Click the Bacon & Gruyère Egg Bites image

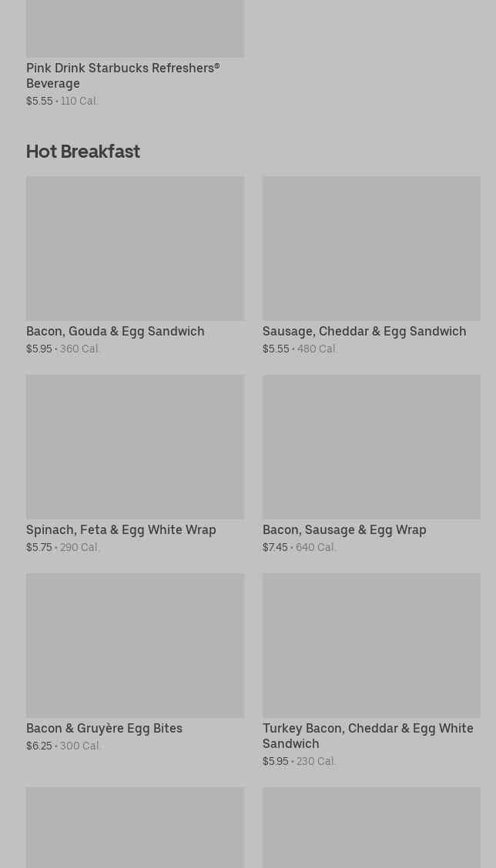pyautogui.click(x=136, y=646)
